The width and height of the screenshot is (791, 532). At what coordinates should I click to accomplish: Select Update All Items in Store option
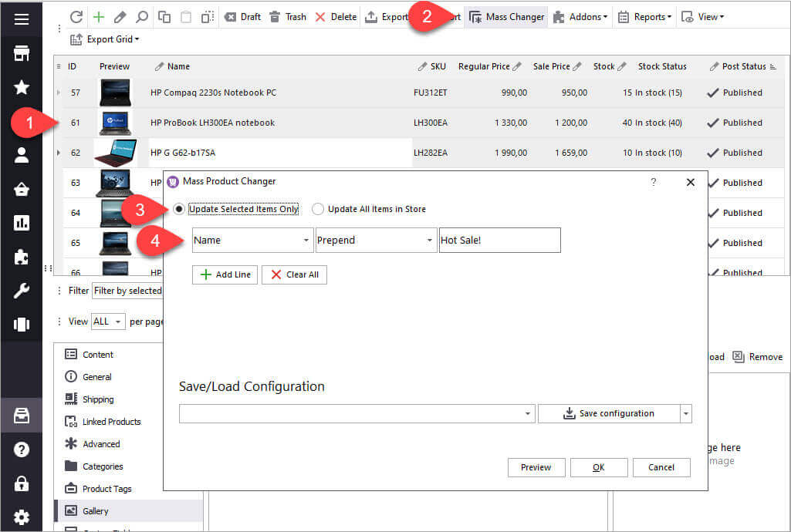(318, 209)
